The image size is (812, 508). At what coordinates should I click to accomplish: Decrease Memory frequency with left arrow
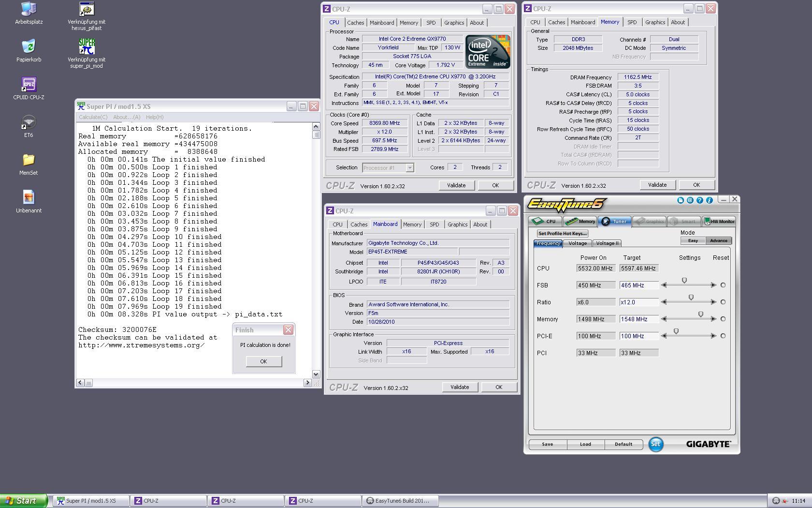coord(664,319)
